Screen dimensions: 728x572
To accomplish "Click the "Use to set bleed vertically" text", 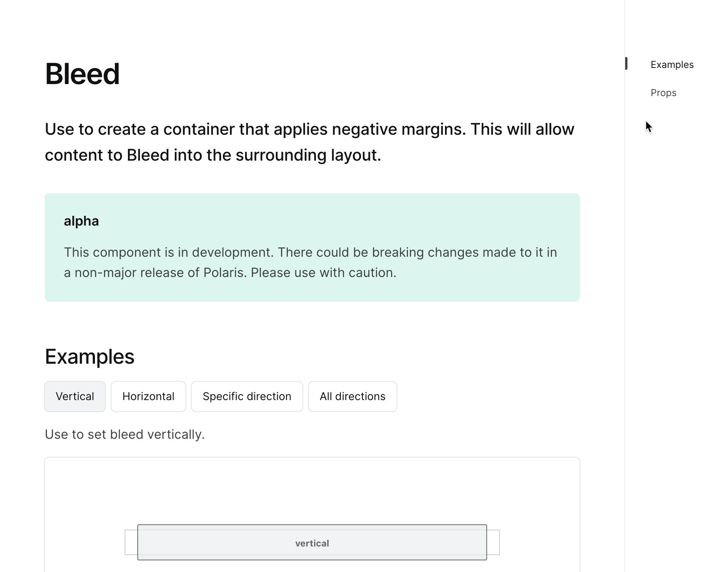I will pos(125,434).
